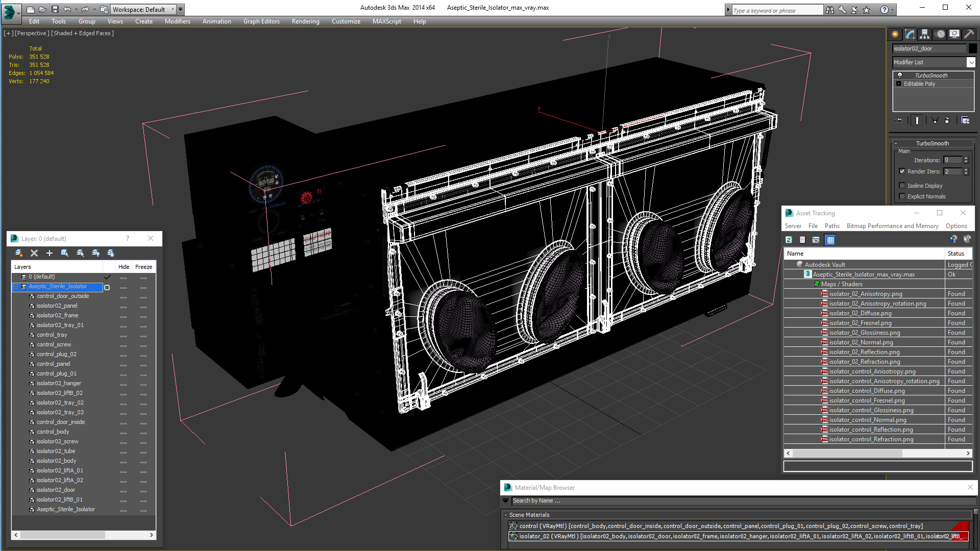Screen dimensions: 980x551
Task: Open the Modifier List dropdown
Action: 971,62
